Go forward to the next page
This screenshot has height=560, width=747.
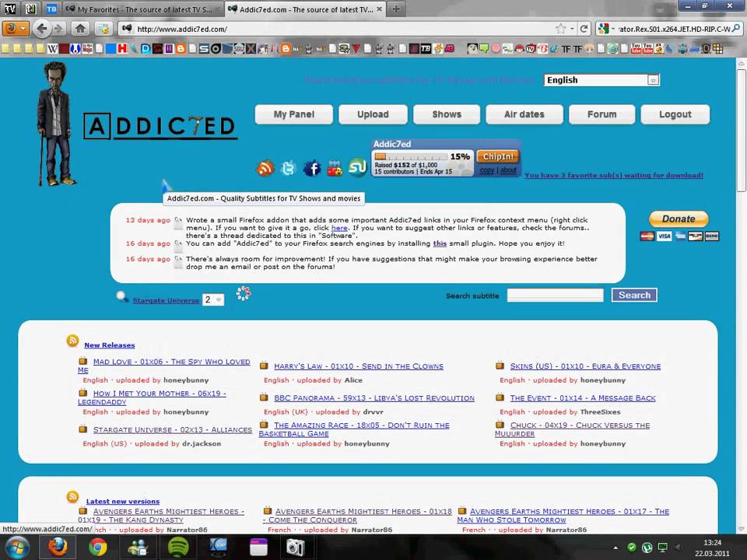pos(58,29)
